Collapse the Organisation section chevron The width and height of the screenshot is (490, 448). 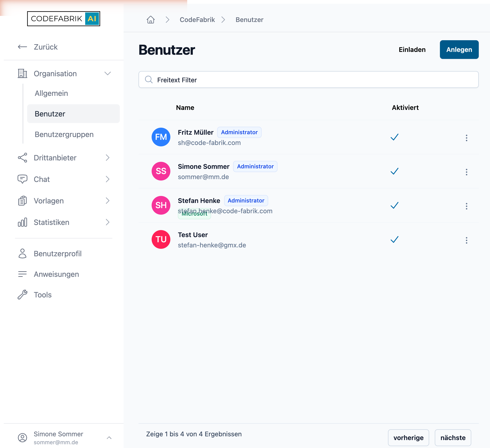pos(108,73)
